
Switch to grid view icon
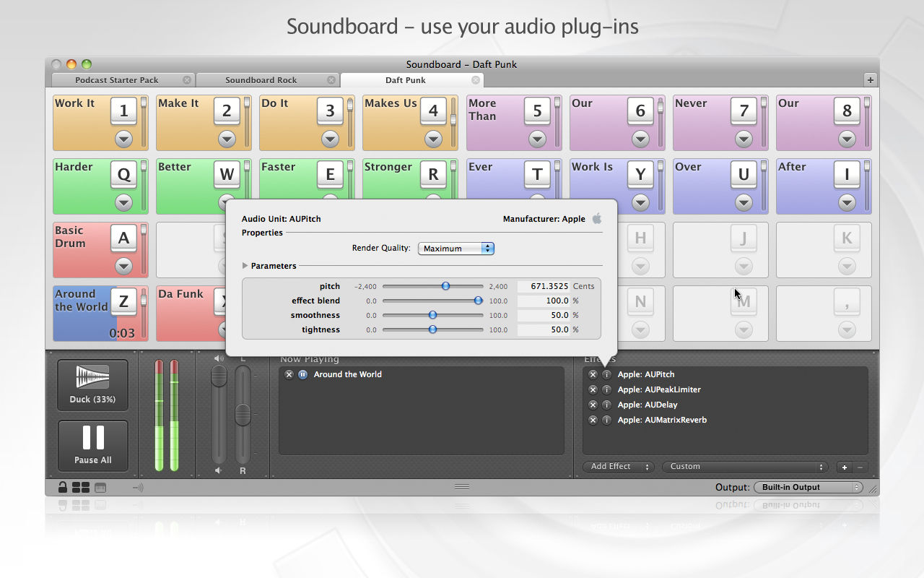point(81,487)
